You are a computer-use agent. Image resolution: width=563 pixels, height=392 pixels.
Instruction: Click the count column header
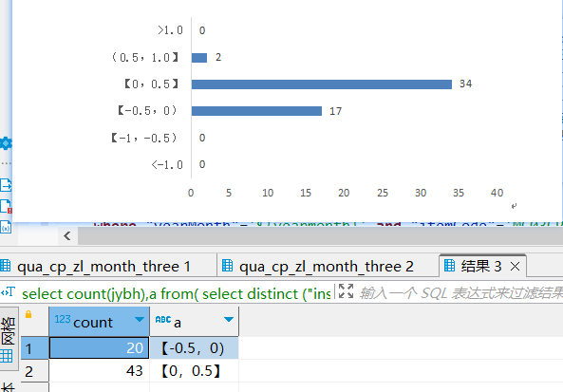99,322
